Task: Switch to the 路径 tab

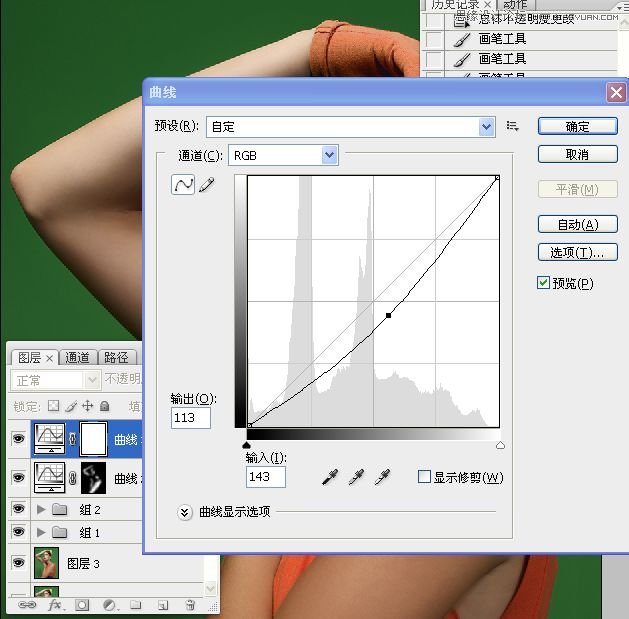Action: coord(116,357)
